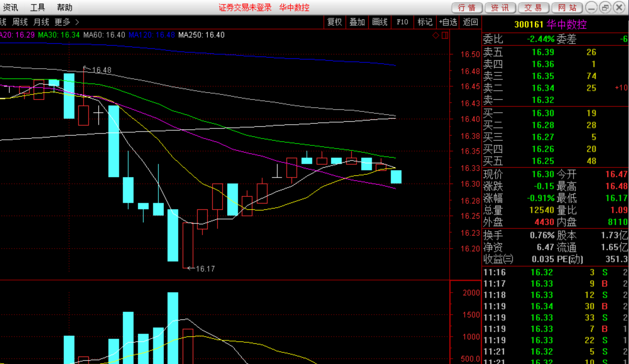Click MA250: 16.40 indicator label
The height and width of the screenshot is (364, 629).
201,35
